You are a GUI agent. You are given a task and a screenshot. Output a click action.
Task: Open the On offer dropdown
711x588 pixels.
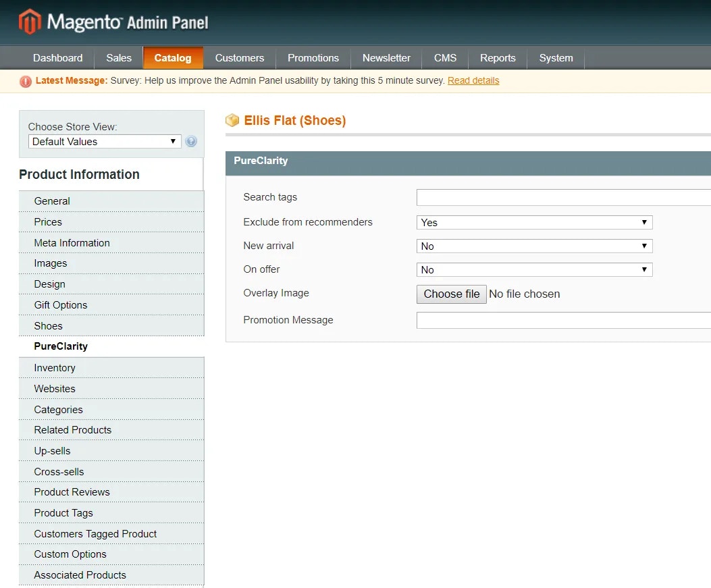point(534,269)
